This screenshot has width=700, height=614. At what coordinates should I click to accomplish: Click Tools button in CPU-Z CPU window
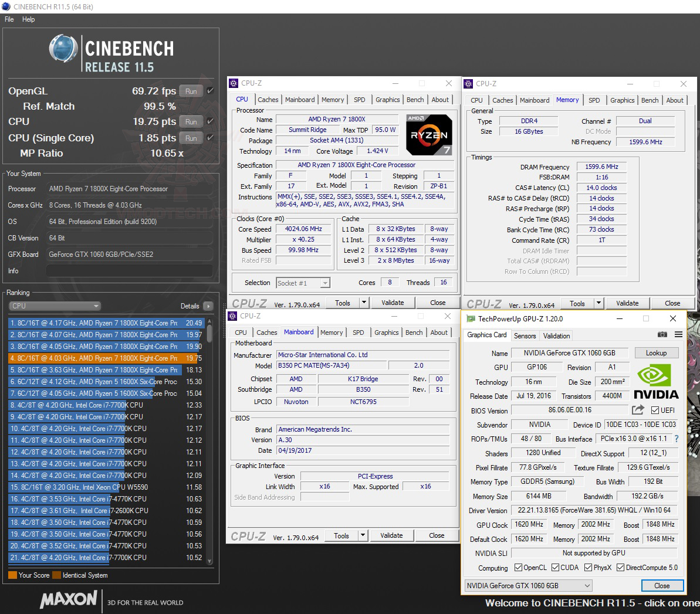(343, 303)
